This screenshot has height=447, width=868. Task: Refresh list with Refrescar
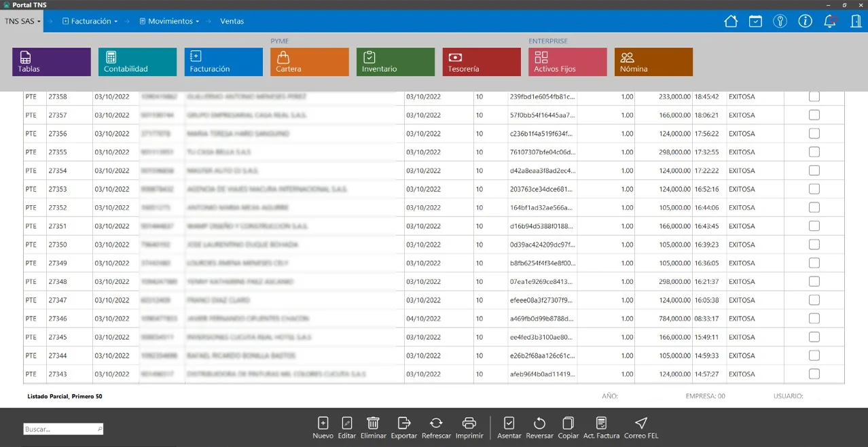tap(436, 427)
